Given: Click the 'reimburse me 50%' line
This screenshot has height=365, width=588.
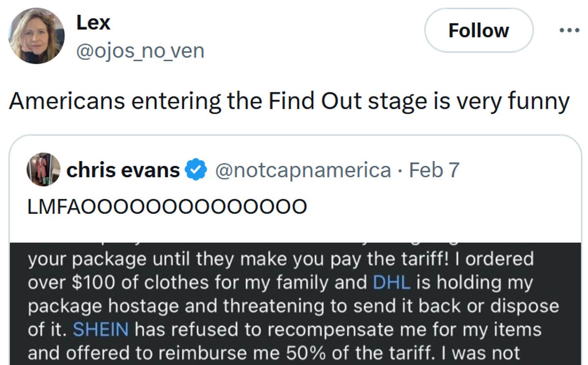Looking at the screenshot, I should (x=273, y=353).
